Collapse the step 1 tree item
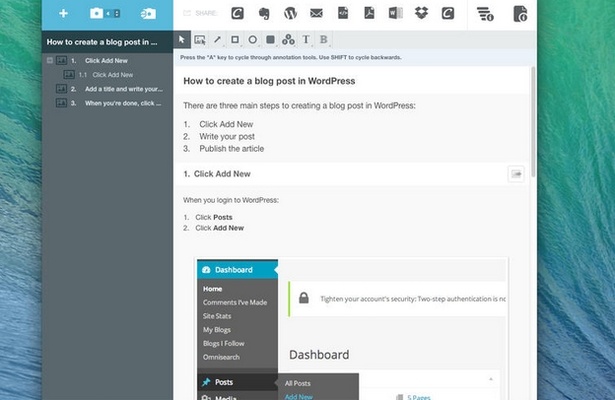 [x=50, y=60]
